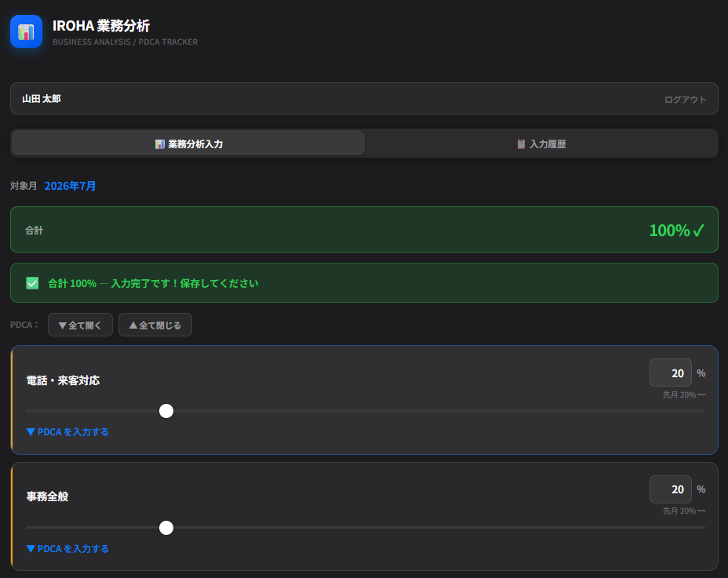Viewport: 728px width, 578px height.
Task: Click the 電話・来客対応 slider handle
Action: click(x=166, y=411)
